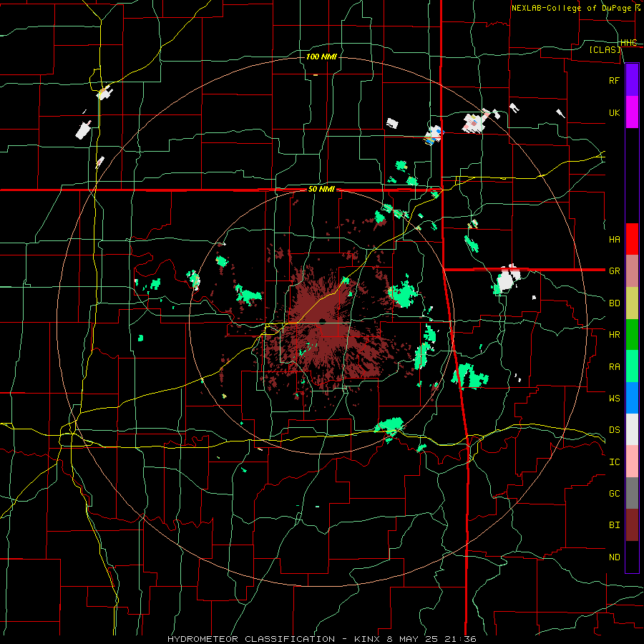The image size is (644, 644).
Task: Click the GR salmon legend swatch
Action: pyautogui.click(x=632, y=270)
